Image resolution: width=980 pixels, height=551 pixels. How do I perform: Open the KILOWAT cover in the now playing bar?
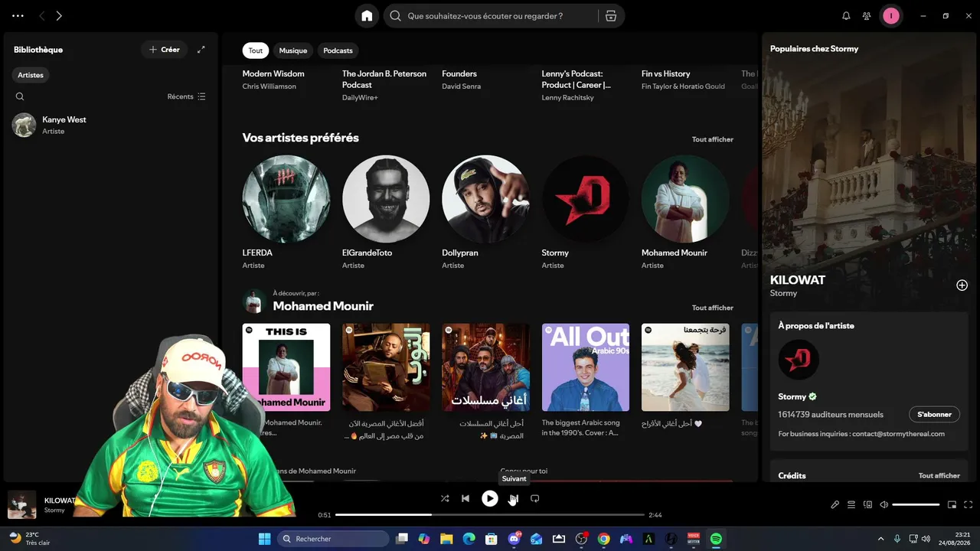coord(22,504)
